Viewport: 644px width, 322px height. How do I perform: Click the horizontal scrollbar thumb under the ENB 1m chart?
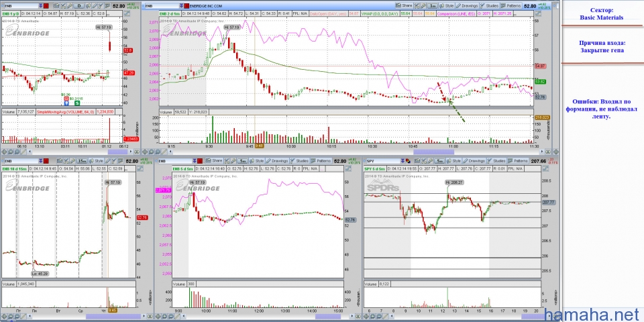point(433,152)
